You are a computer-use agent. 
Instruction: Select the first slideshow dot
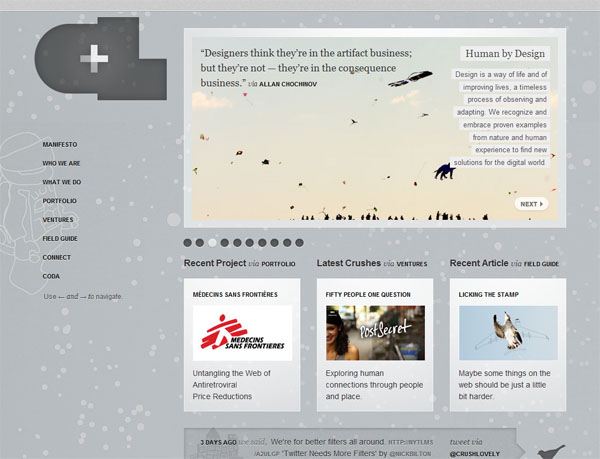click(188, 243)
